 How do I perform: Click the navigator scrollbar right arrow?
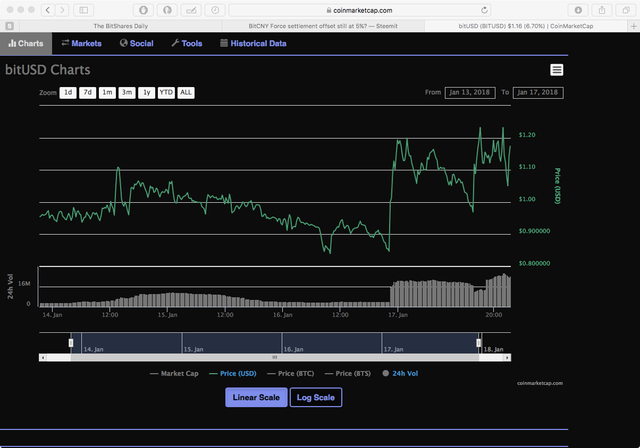(507, 358)
